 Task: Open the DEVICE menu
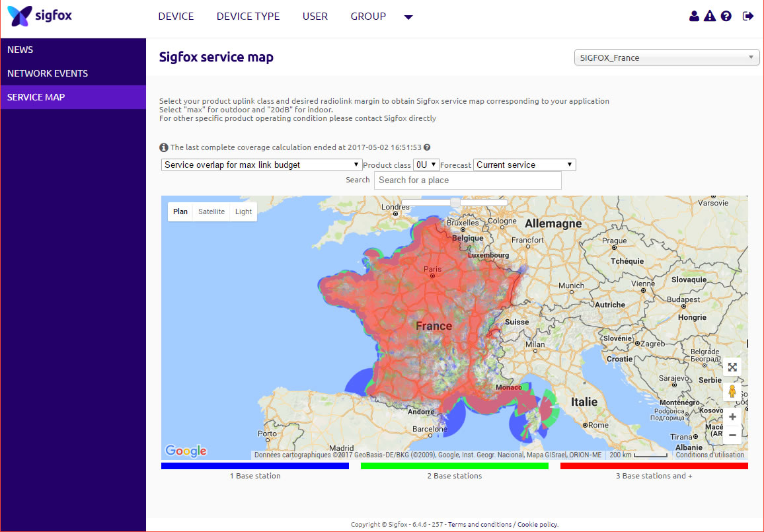pyautogui.click(x=176, y=17)
